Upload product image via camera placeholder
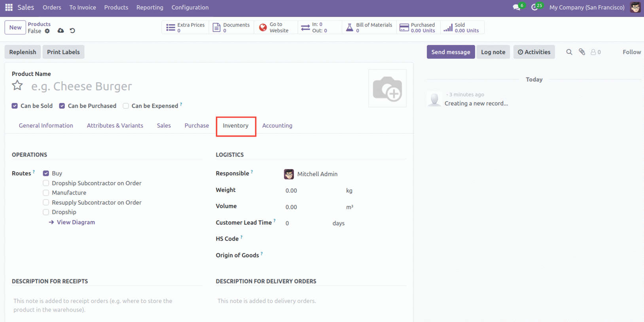Image resolution: width=644 pixels, height=322 pixels. (387, 89)
